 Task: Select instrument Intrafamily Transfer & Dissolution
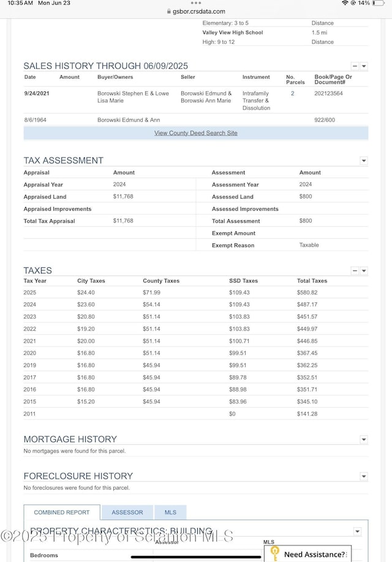click(x=256, y=101)
